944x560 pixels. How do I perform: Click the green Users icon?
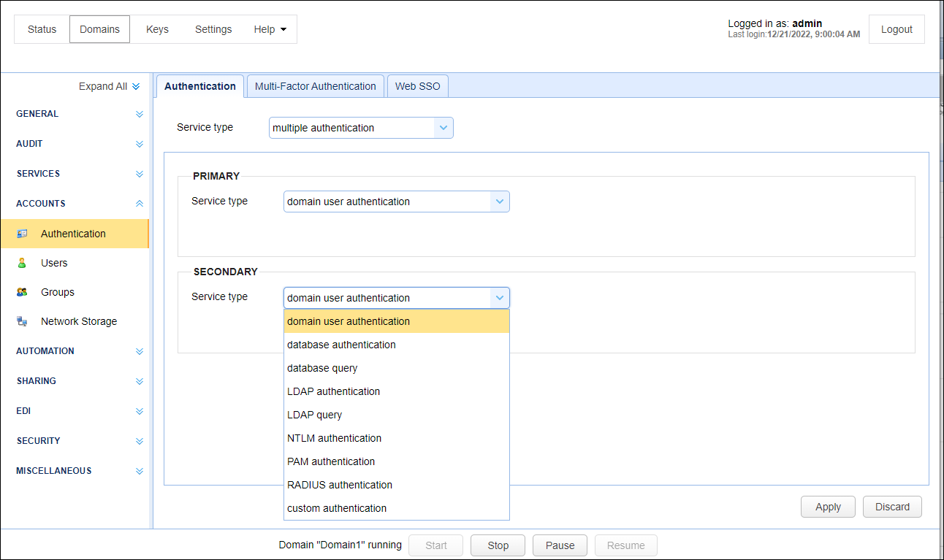[x=22, y=263]
